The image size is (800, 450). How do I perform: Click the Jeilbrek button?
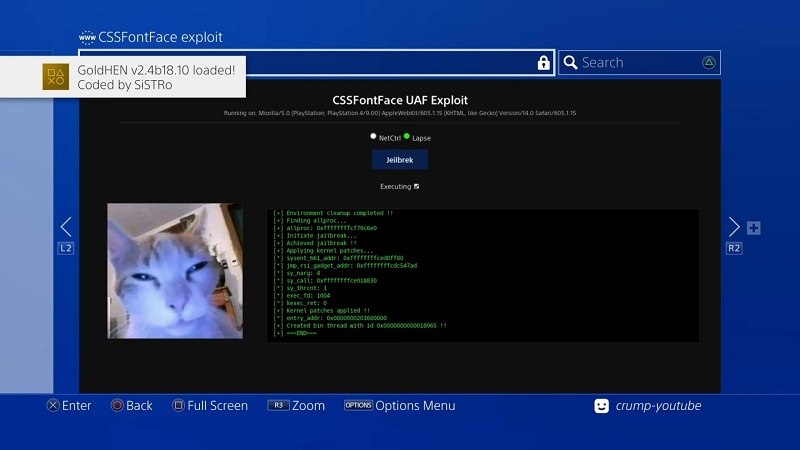click(399, 160)
